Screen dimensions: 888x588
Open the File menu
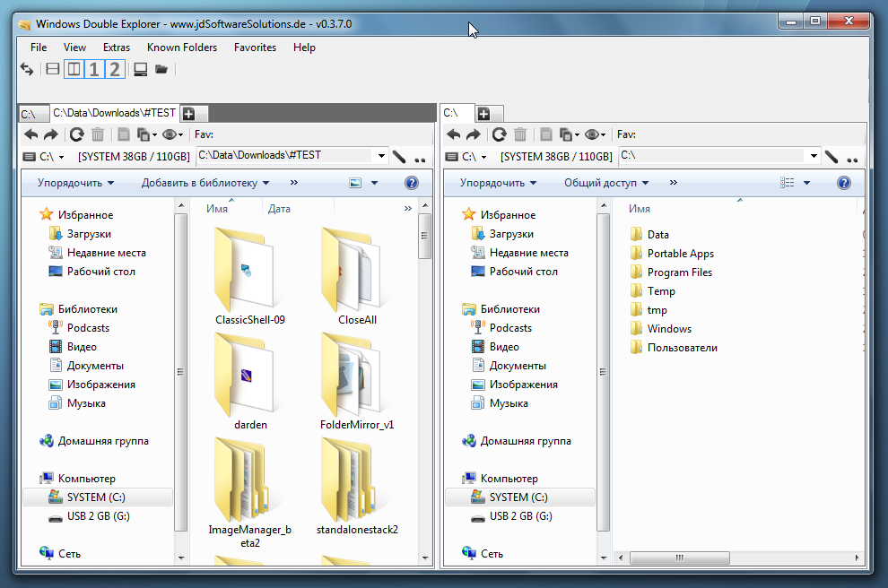39,48
